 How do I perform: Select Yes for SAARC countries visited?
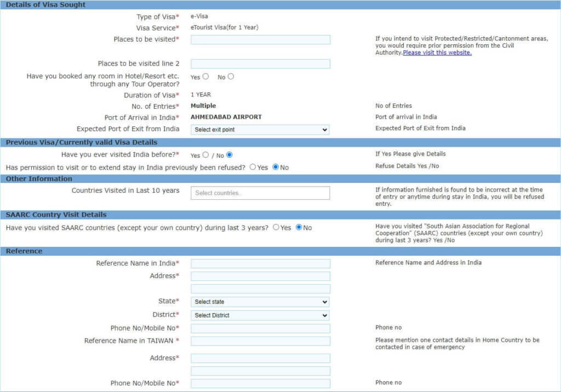(x=276, y=227)
